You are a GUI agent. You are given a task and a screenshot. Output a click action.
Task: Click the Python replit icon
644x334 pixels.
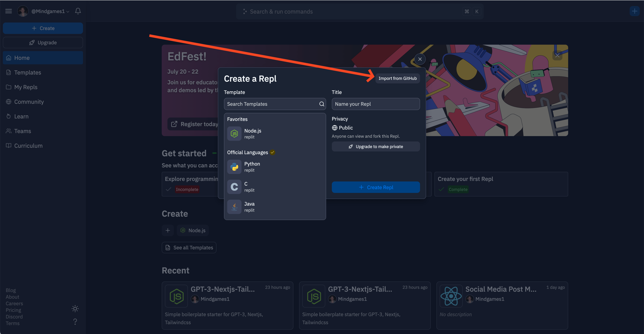point(234,166)
